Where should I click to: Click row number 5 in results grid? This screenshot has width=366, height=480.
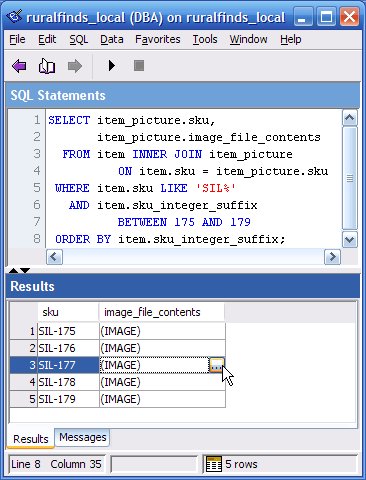[23, 399]
